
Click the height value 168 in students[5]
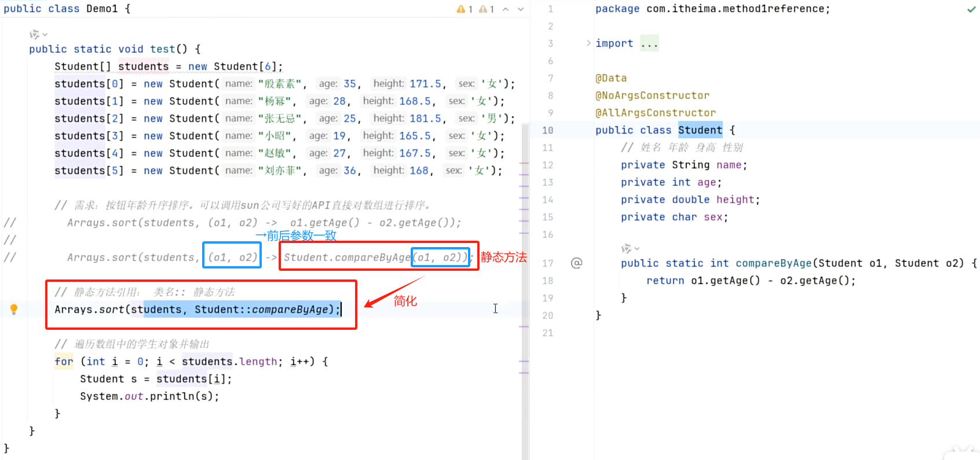[x=419, y=171]
